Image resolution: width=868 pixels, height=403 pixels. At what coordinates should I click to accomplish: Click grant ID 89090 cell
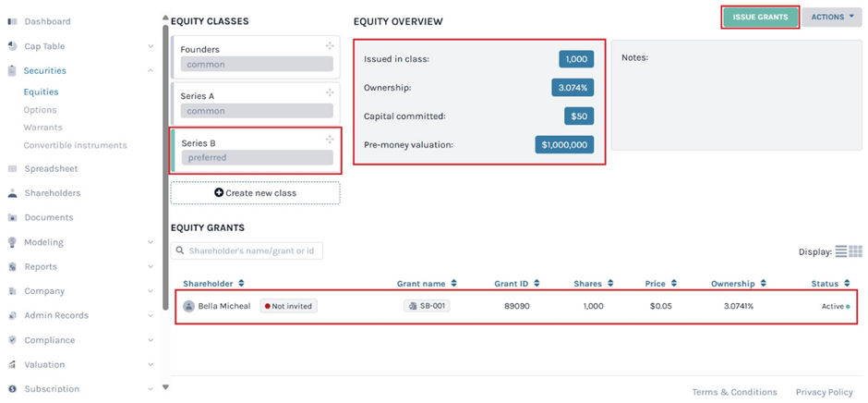517,306
